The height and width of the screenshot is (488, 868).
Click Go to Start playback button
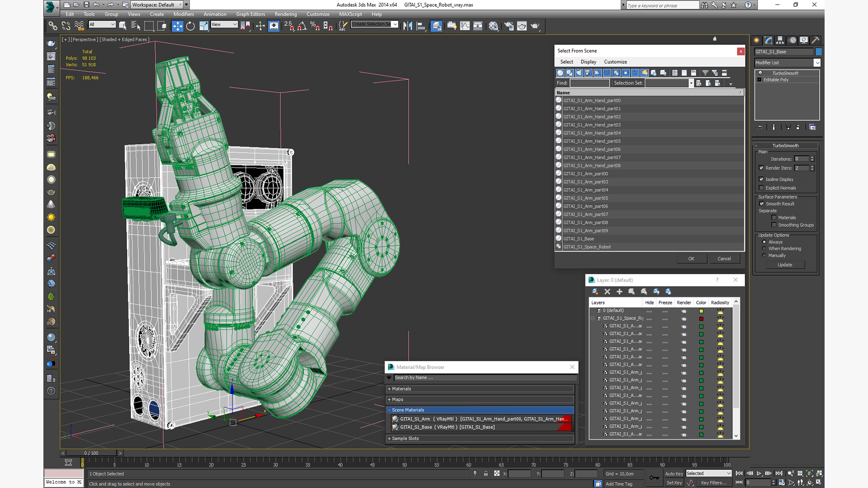739,474
